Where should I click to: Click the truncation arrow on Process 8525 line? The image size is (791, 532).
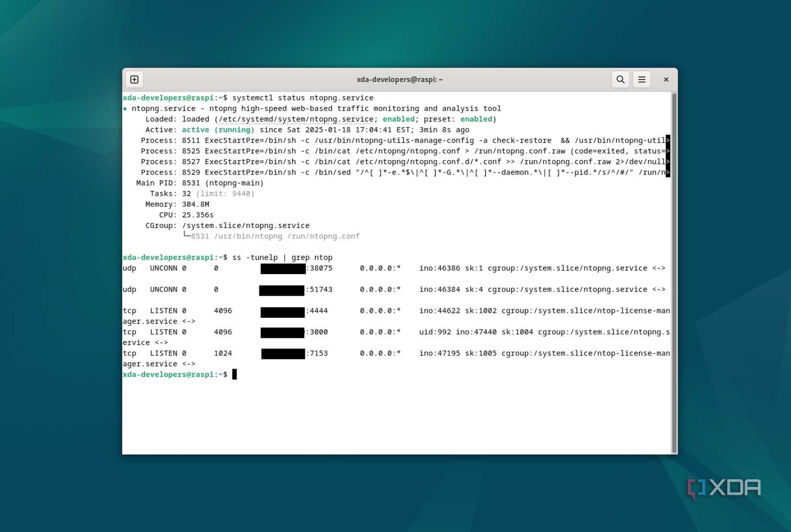668,151
